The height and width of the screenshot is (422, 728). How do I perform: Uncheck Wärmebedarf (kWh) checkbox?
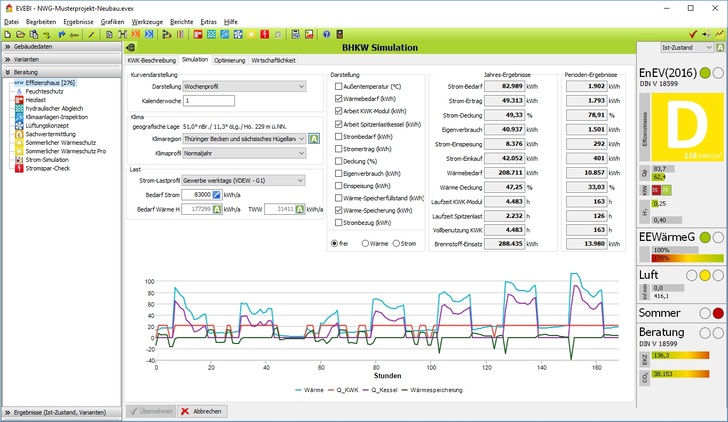[x=338, y=98]
